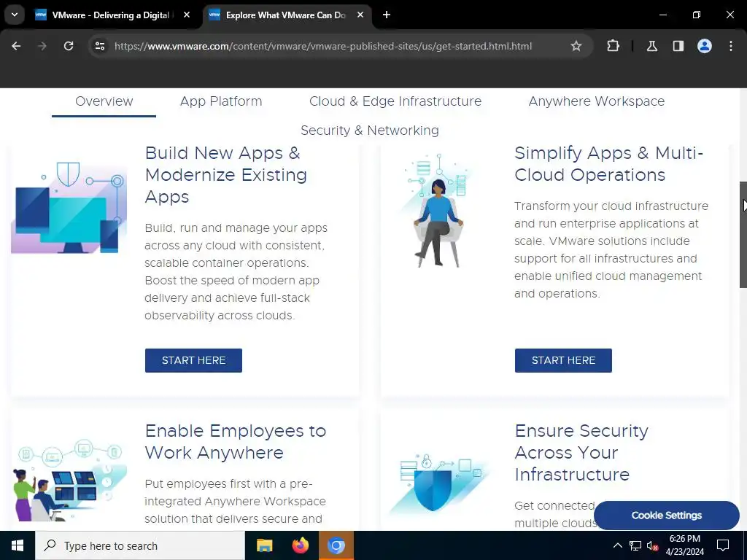Open the network status tray icon

(635, 545)
